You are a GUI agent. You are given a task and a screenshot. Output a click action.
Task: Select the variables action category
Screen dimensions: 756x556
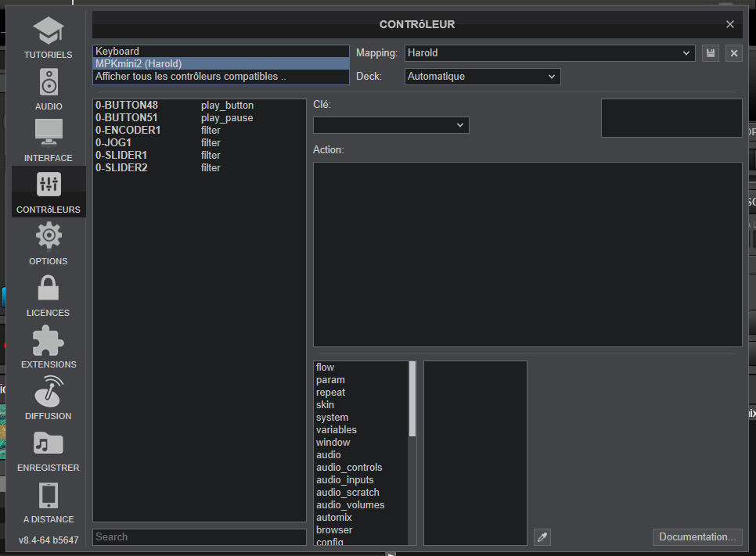click(361, 430)
